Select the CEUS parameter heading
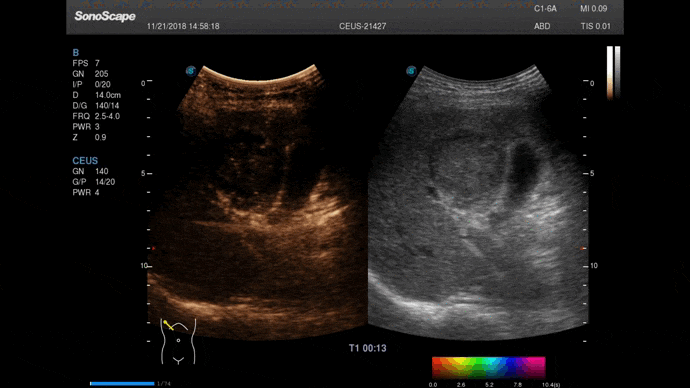The width and height of the screenshot is (690, 388). click(85, 161)
